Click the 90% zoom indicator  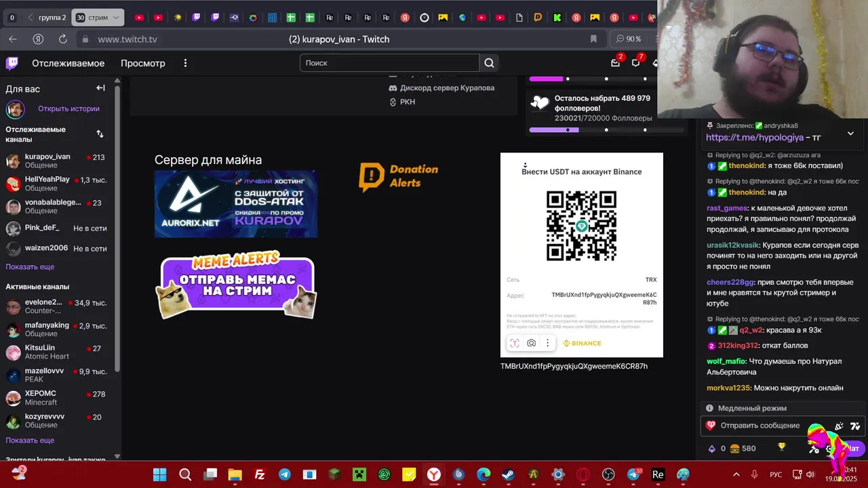(x=629, y=39)
